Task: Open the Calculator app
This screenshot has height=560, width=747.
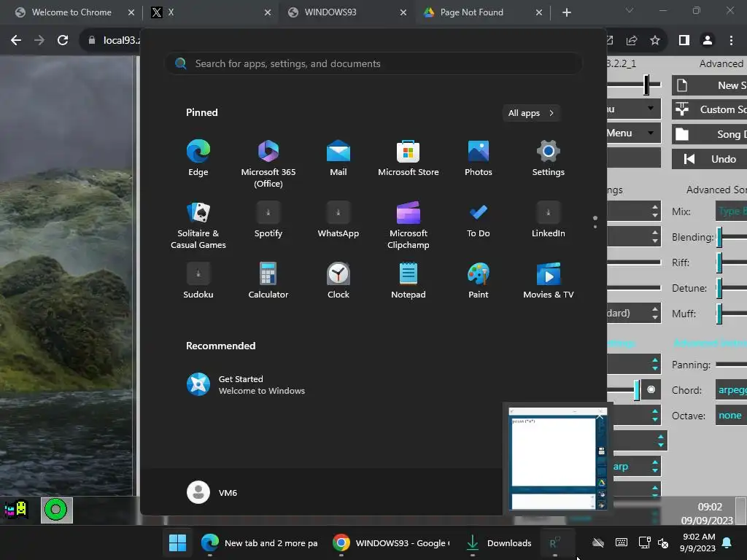Action: 268,281
